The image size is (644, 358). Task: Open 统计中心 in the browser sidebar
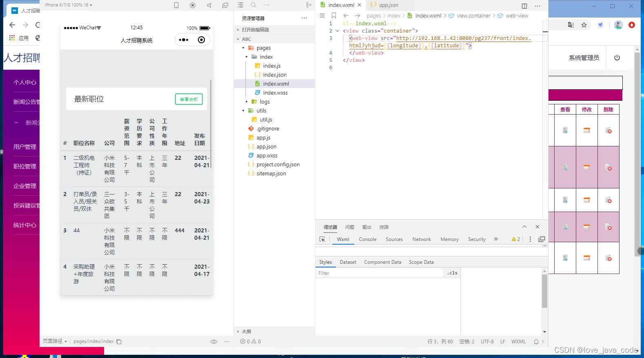tap(24, 225)
